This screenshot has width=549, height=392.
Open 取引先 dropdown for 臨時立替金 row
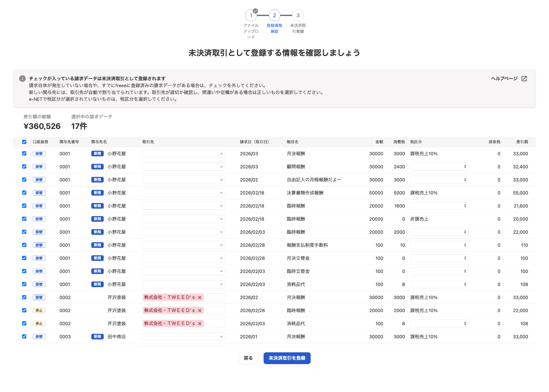[x=184, y=271]
